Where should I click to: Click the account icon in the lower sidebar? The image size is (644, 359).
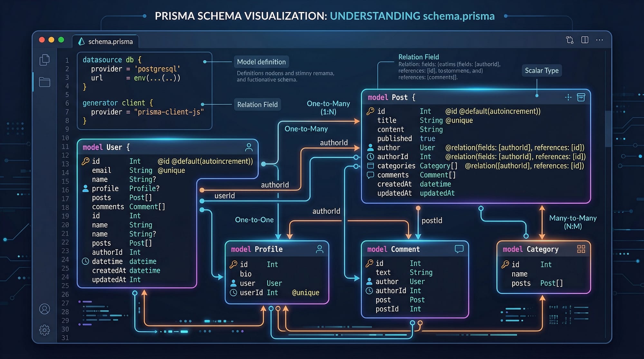44,309
